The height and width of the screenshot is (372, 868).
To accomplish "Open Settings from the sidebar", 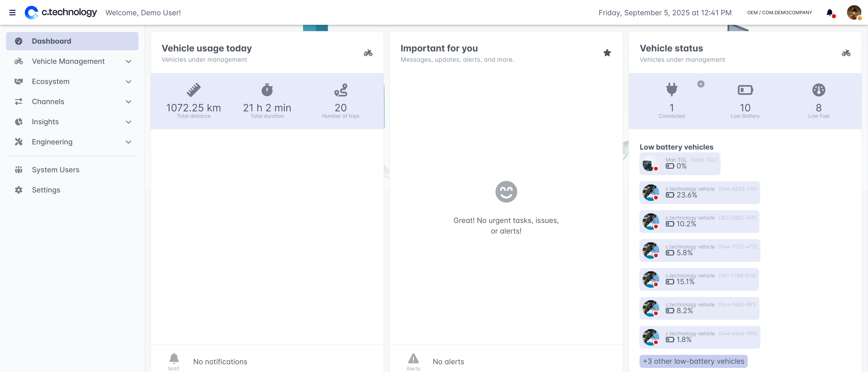I will pos(46,190).
